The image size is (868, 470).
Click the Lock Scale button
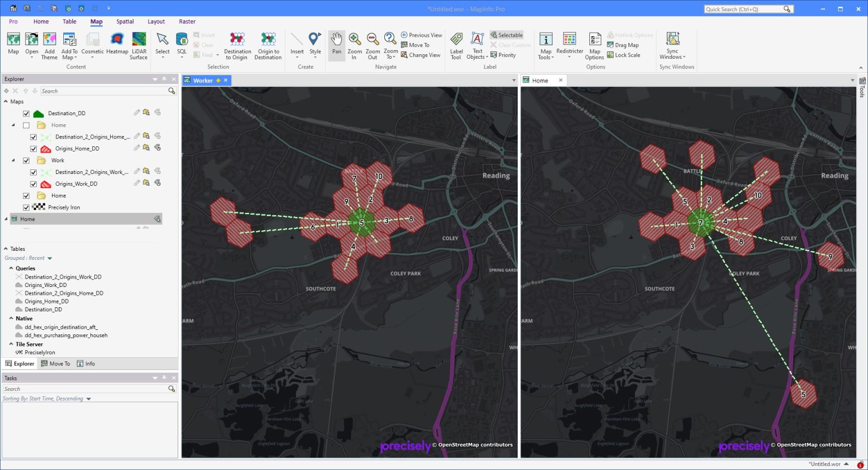pos(623,55)
